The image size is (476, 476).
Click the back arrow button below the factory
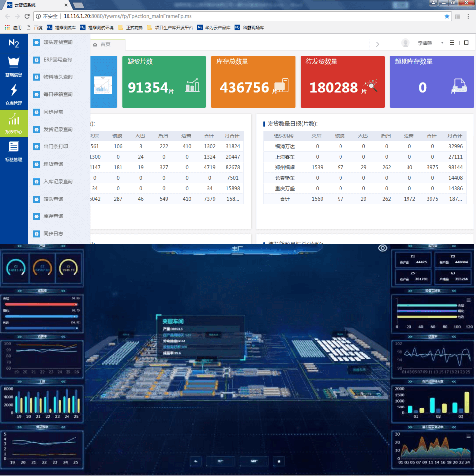pos(196,461)
